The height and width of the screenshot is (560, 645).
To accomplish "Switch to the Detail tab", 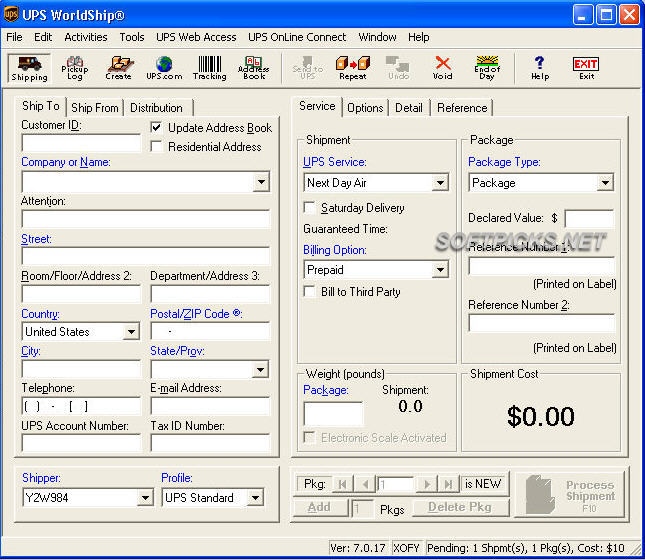I will (x=409, y=108).
